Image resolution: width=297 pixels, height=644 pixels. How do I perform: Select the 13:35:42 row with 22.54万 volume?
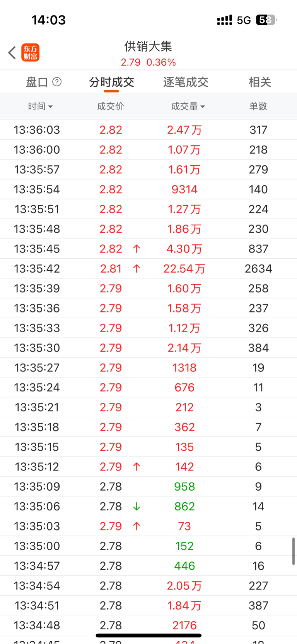[x=148, y=268]
